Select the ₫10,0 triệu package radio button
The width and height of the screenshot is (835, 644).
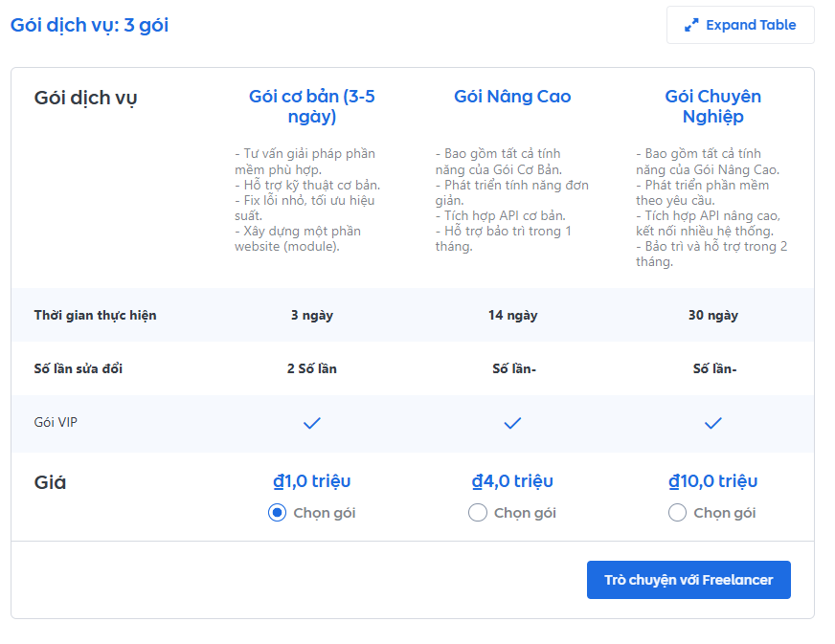click(x=677, y=513)
